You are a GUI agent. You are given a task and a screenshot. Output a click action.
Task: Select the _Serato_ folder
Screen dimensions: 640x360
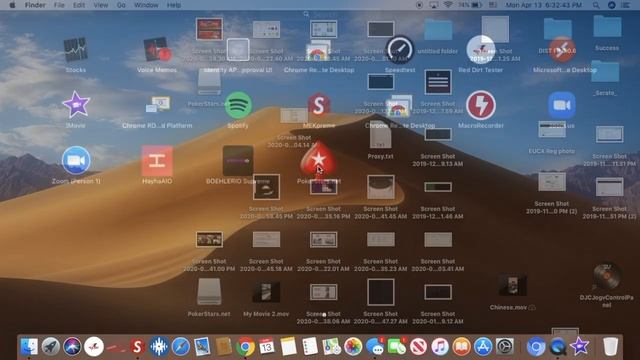tap(605, 71)
